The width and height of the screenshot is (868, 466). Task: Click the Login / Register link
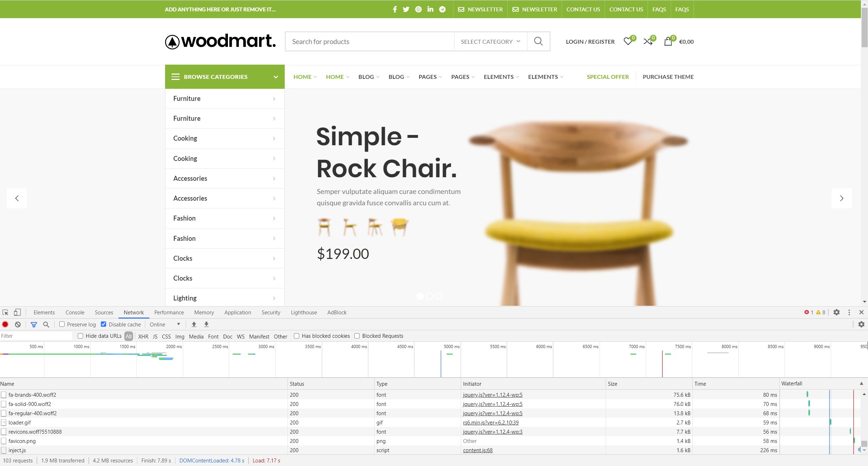click(x=590, y=42)
